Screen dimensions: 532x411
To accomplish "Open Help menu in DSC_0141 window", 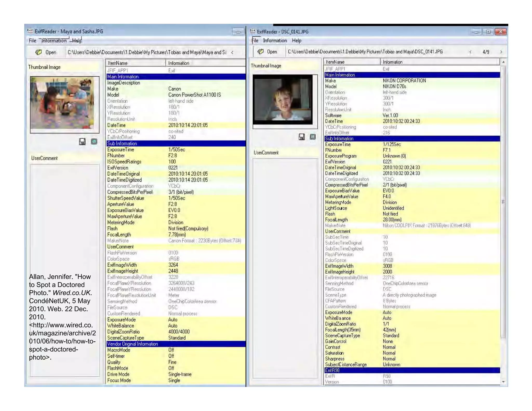I will (x=296, y=41).
